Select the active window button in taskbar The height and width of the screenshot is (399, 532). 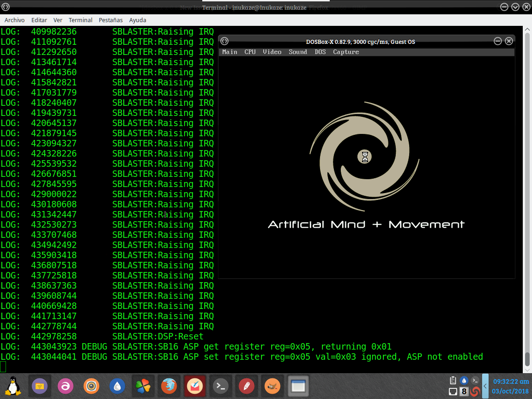pyautogui.click(x=298, y=386)
